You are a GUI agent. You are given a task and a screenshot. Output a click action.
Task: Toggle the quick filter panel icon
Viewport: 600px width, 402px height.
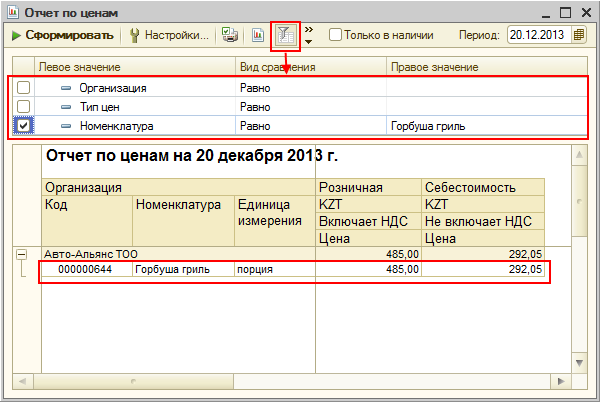(286, 35)
